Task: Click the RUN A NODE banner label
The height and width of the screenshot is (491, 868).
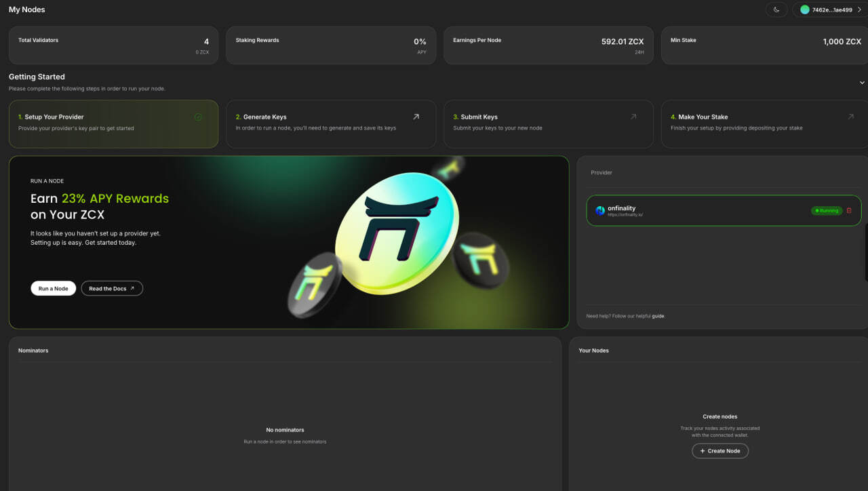Action: point(47,181)
